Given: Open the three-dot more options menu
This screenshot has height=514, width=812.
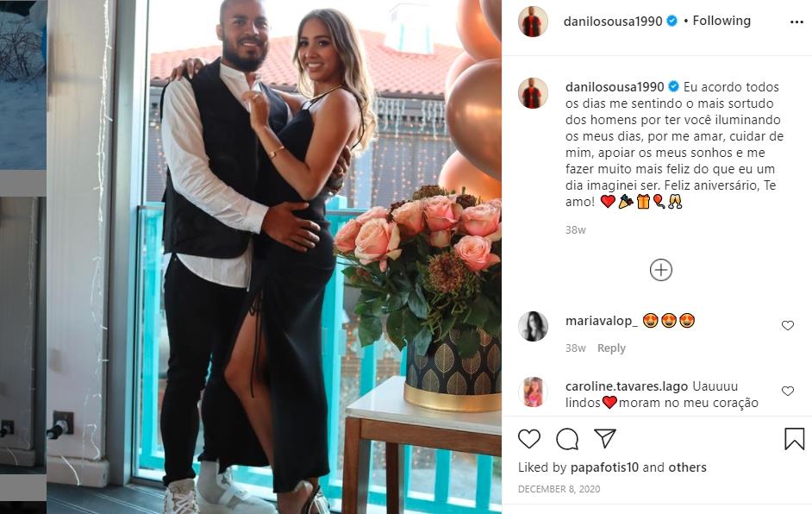Looking at the screenshot, I should point(796,22).
